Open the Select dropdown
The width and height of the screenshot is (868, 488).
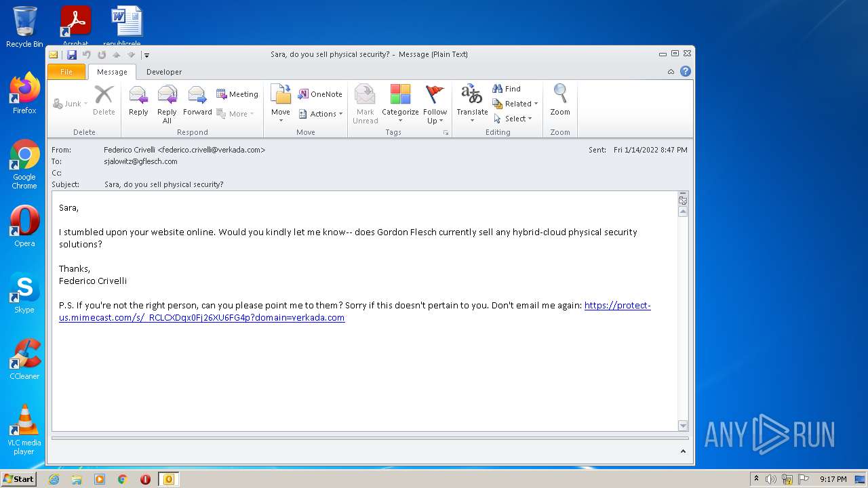point(513,119)
